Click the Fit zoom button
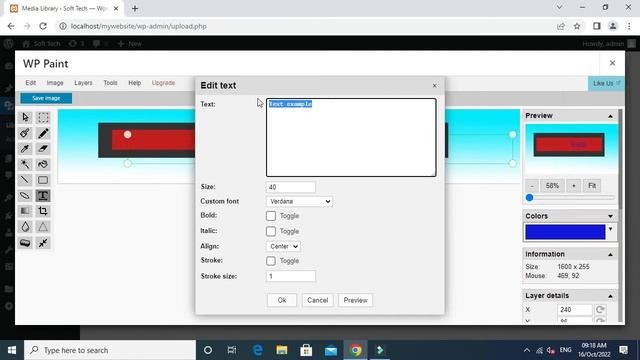640x360 pixels. coord(592,186)
